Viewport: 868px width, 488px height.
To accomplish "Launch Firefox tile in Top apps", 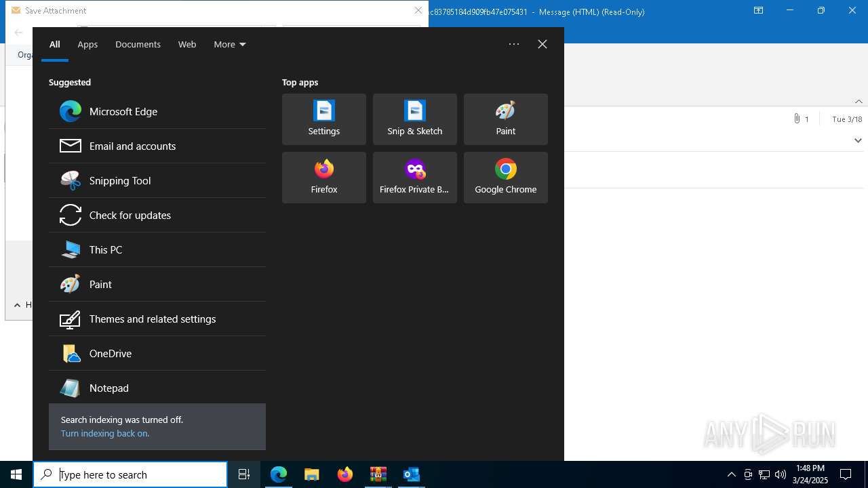I will click(x=324, y=178).
